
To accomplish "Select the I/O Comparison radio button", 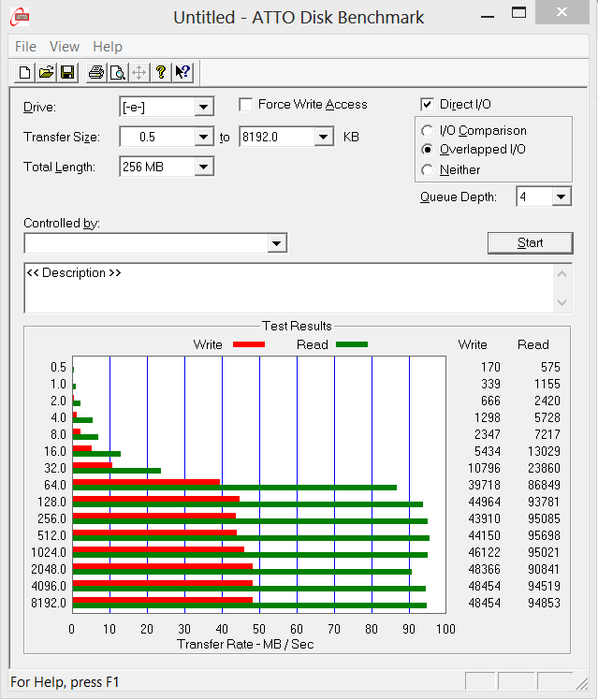I will tap(428, 131).
